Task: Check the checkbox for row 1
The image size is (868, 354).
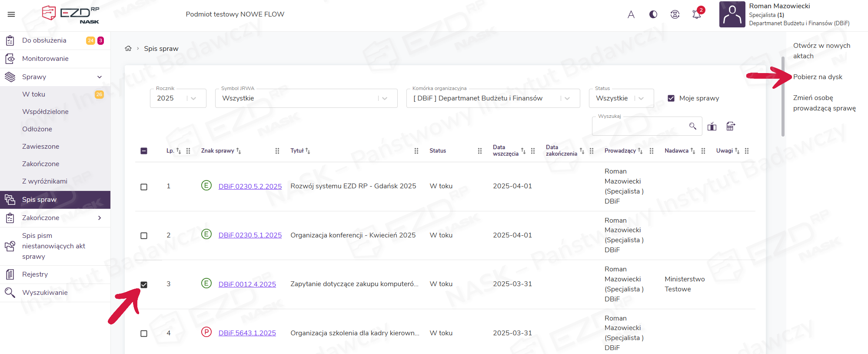Action: point(144,187)
